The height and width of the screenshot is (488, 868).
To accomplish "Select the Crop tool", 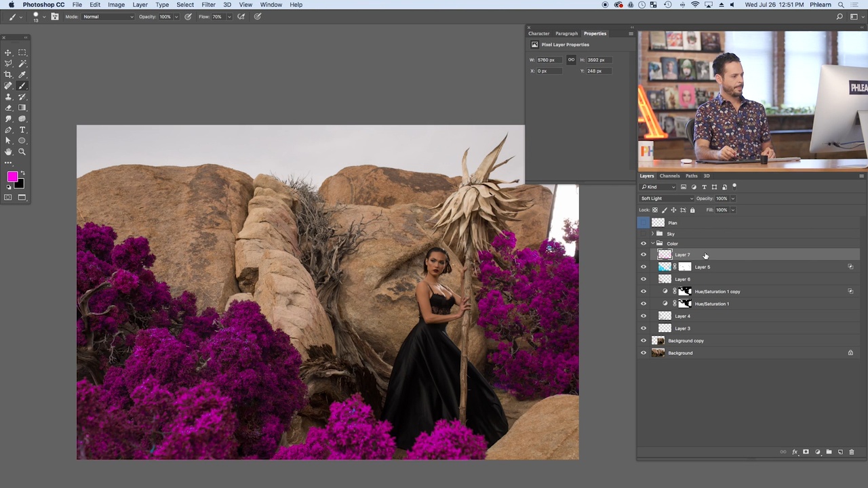I will (x=8, y=75).
